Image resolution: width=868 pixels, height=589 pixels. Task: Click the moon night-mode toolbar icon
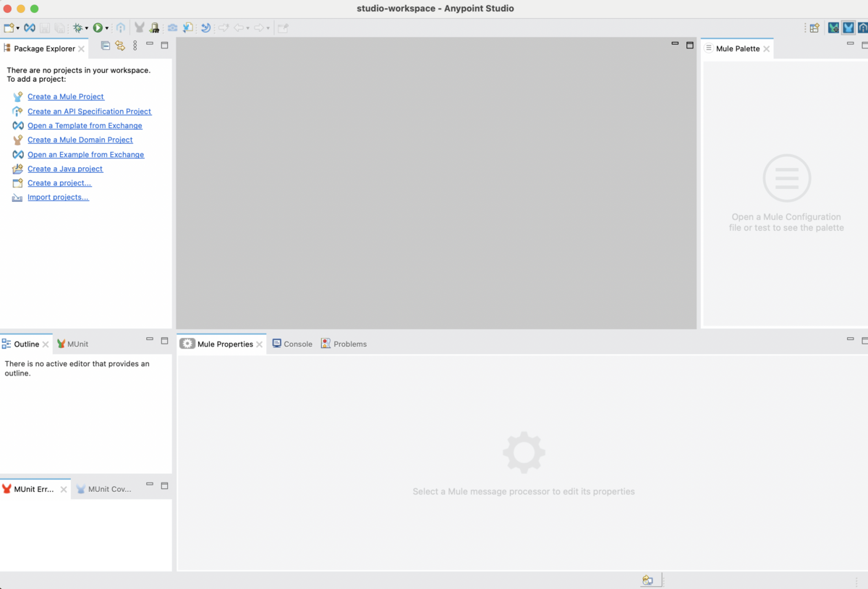tap(206, 28)
